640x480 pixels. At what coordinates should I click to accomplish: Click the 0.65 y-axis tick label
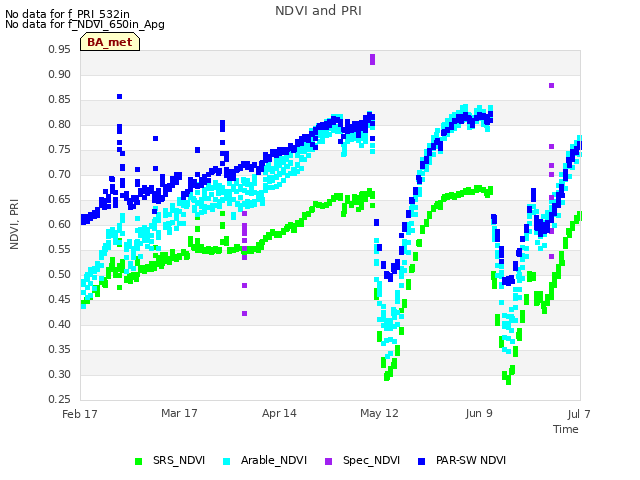point(59,200)
